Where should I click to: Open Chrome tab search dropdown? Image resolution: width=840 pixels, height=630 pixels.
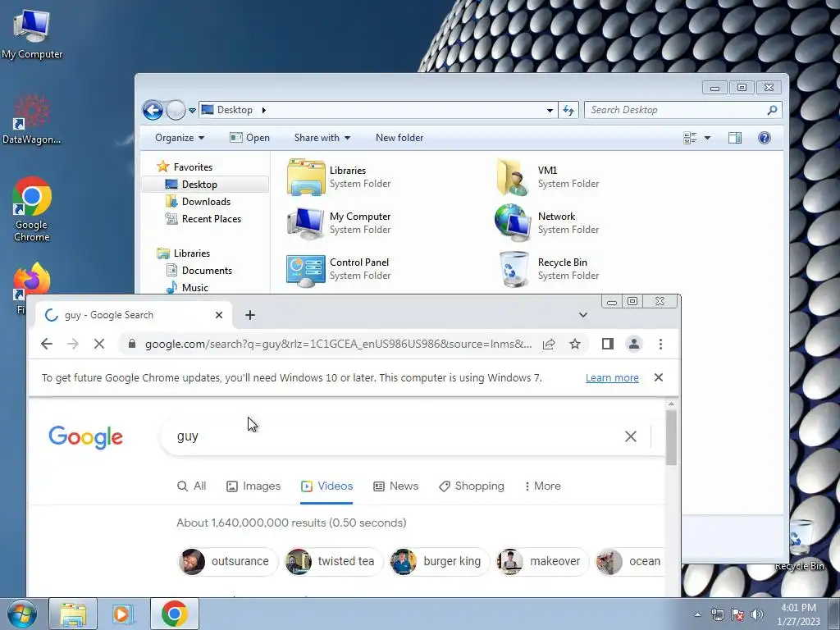tap(583, 315)
